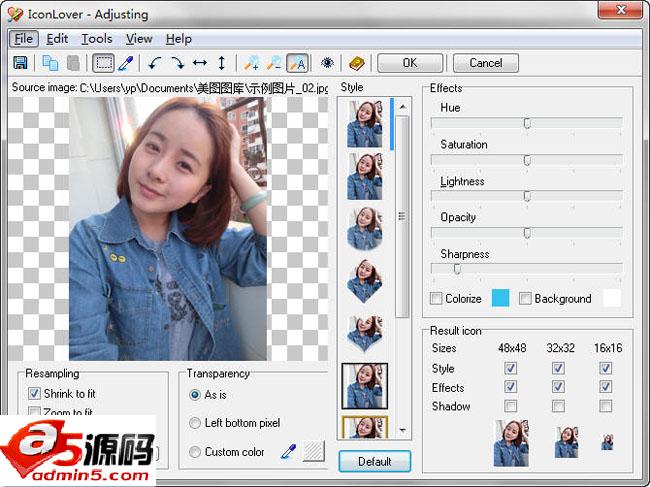Select the gold framed style thumbnail

pyautogui.click(x=364, y=427)
